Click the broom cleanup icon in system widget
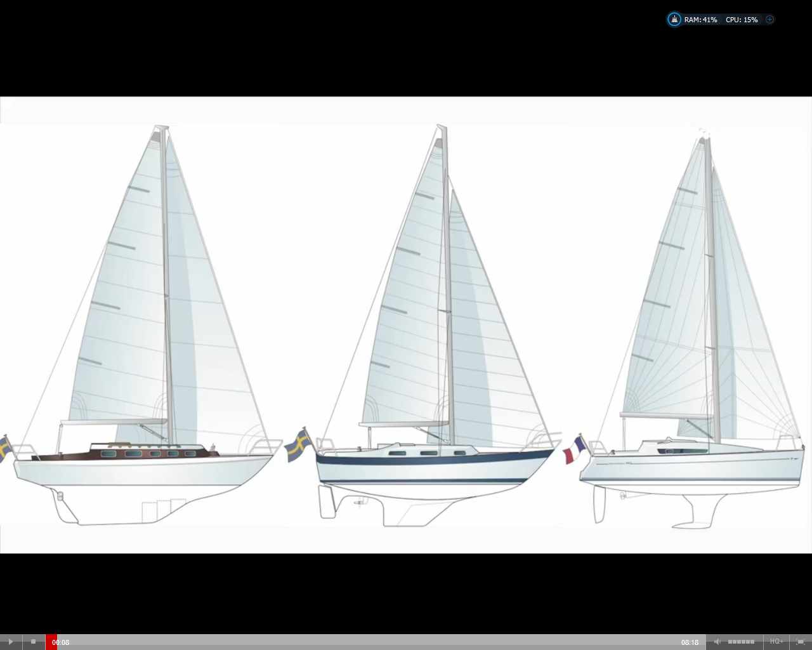Image resolution: width=812 pixels, height=650 pixels. click(x=674, y=20)
